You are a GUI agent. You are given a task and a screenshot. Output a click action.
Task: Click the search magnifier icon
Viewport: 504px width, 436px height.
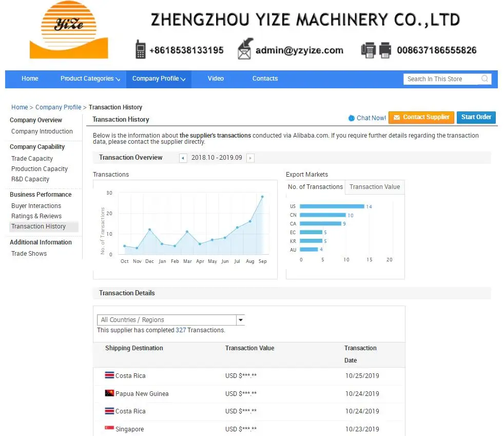pos(484,79)
